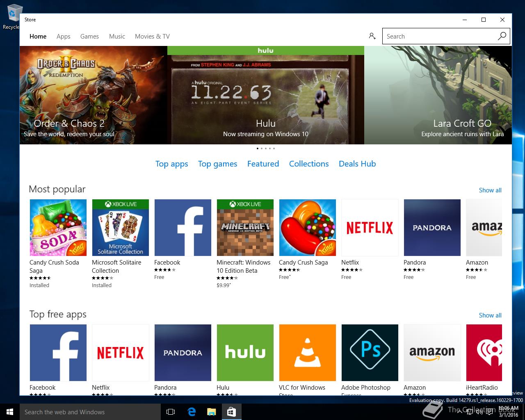Click Show all for Most popular
Image resolution: width=525 pixels, height=420 pixels.
coord(490,190)
